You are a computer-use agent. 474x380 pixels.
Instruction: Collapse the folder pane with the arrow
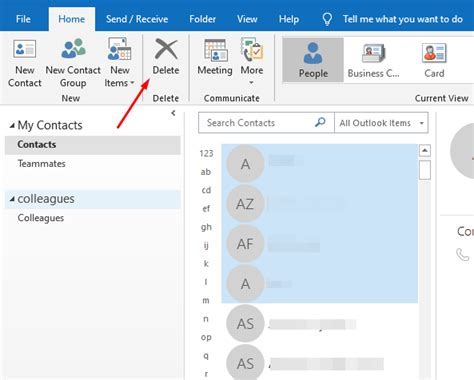tap(173, 113)
